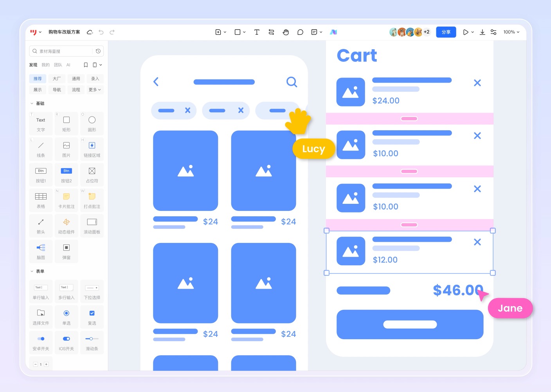Viewport: 551px width, 392px height.
Task: Pick the 占位符 placeholder component
Action: click(x=92, y=175)
